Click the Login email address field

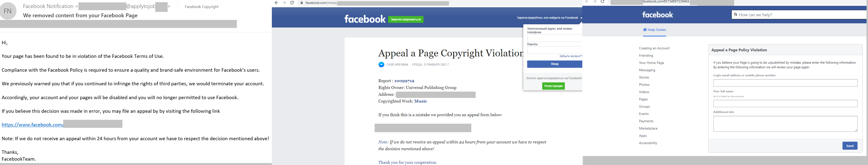pos(785,83)
